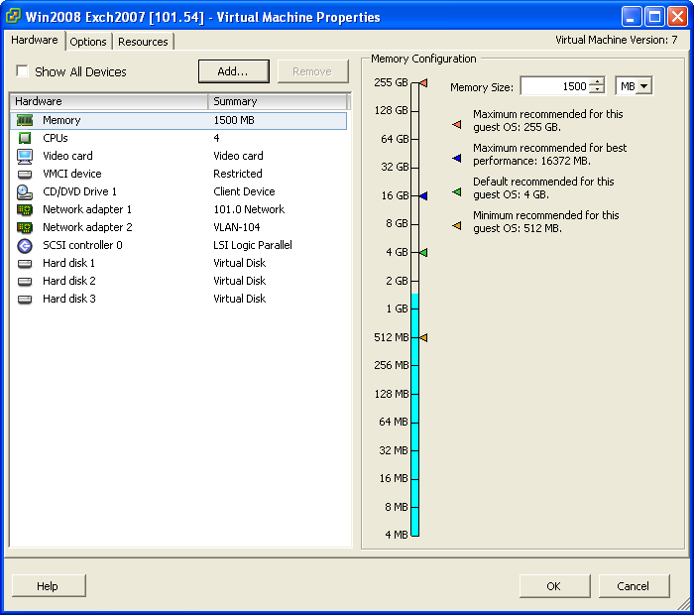695x616 pixels.
Task: Select the CD/DVD Drive 1 row
Action: pos(178,191)
